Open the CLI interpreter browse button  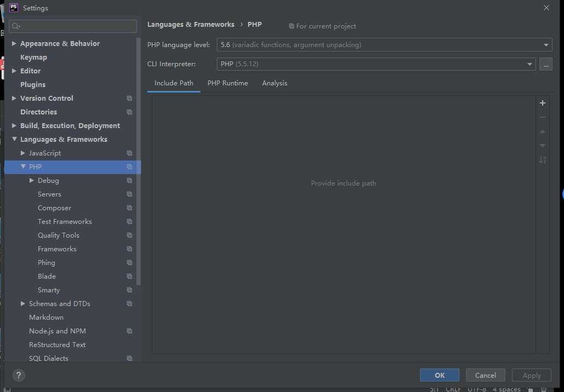545,65
